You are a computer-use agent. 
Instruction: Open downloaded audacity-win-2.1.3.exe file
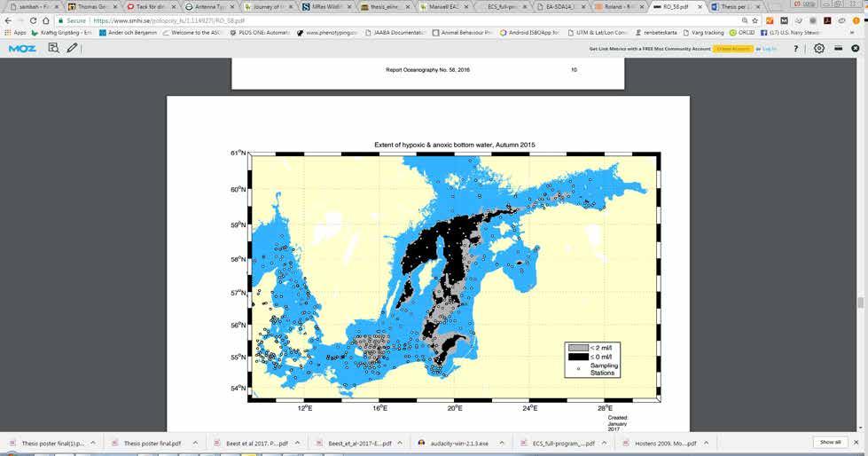coord(454,444)
